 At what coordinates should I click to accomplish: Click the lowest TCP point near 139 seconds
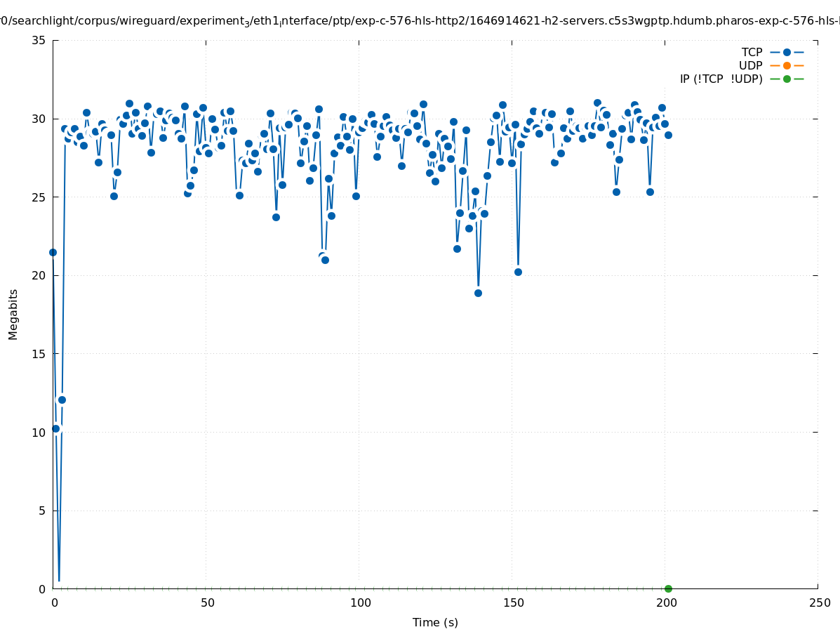[x=478, y=293]
